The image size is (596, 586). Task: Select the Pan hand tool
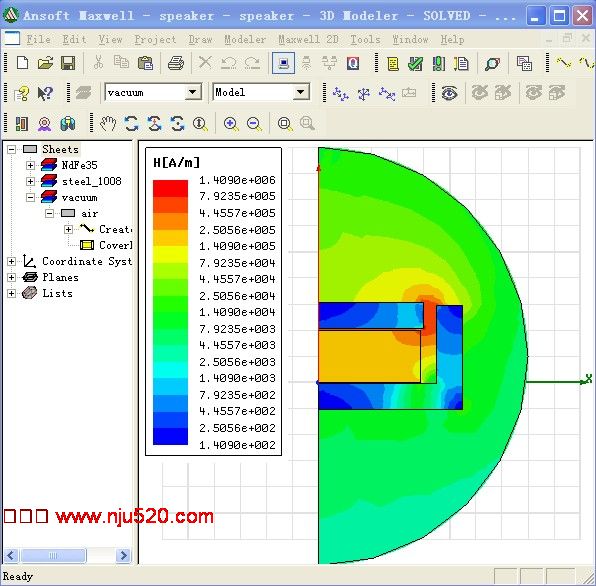(x=108, y=124)
